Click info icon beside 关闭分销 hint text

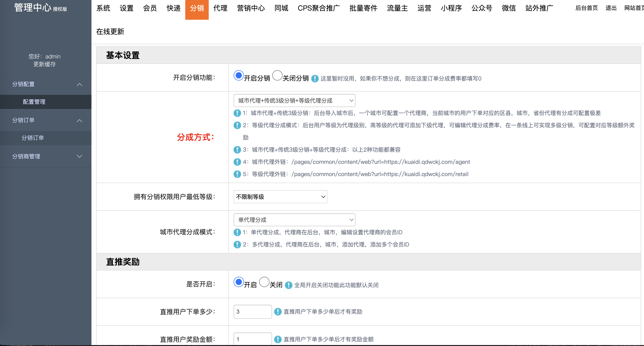pos(315,79)
